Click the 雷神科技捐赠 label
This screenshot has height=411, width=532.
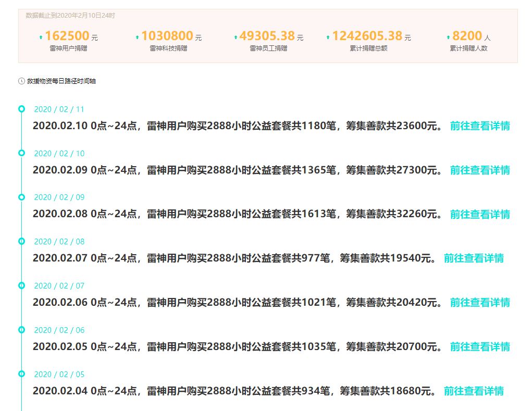169,48
